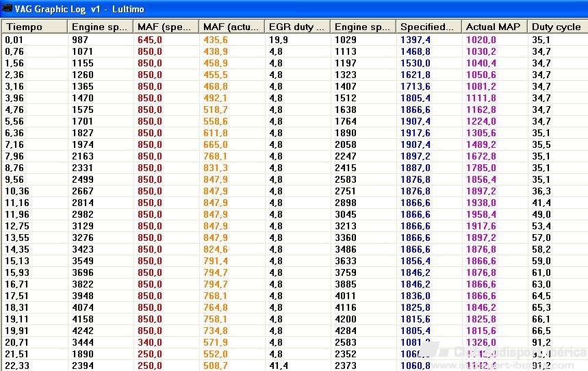The width and height of the screenshot is (588, 371).
Task: Select Tiempo cell 0,01
Action: point(14,40)
